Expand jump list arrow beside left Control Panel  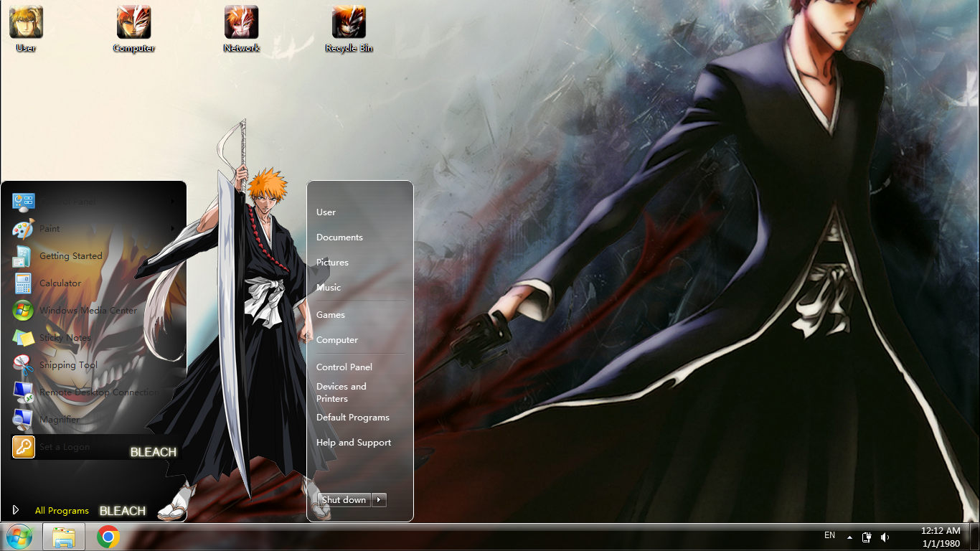point(173,202)
